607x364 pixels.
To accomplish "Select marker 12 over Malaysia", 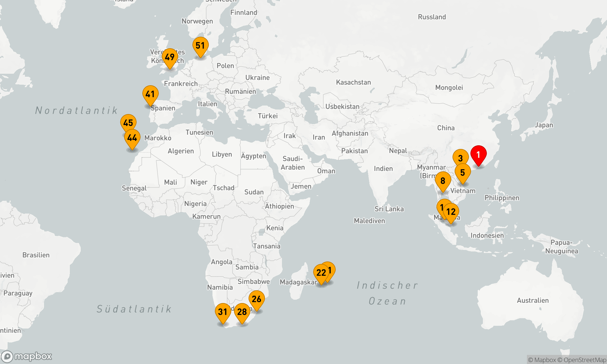I will pyautogui.click(x=451, y=212).
